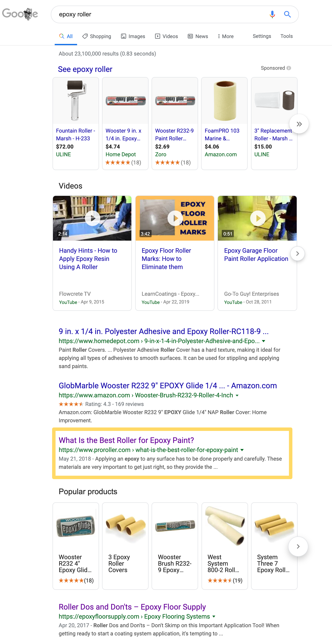This screenshot has height=644, width=332.
Task: Play the Epoxy Floor Roller Marks video
Action: (175, 218)
